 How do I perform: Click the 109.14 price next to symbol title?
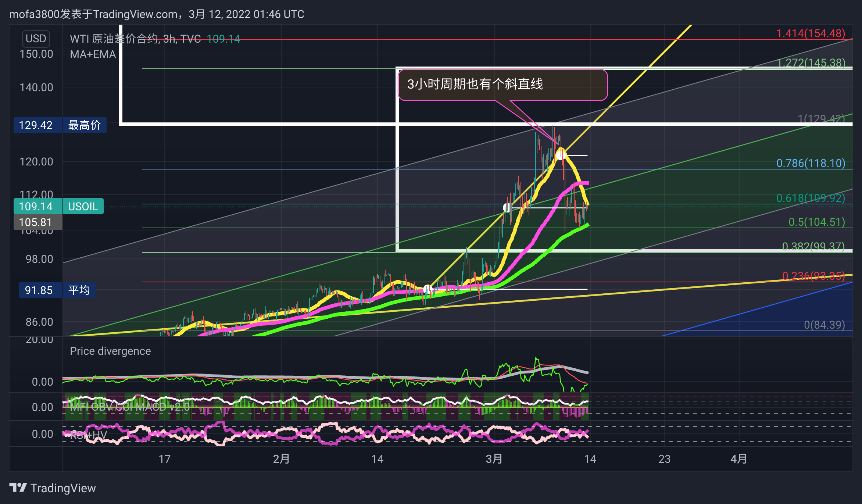pyautogui.click(x=223, y=39)
